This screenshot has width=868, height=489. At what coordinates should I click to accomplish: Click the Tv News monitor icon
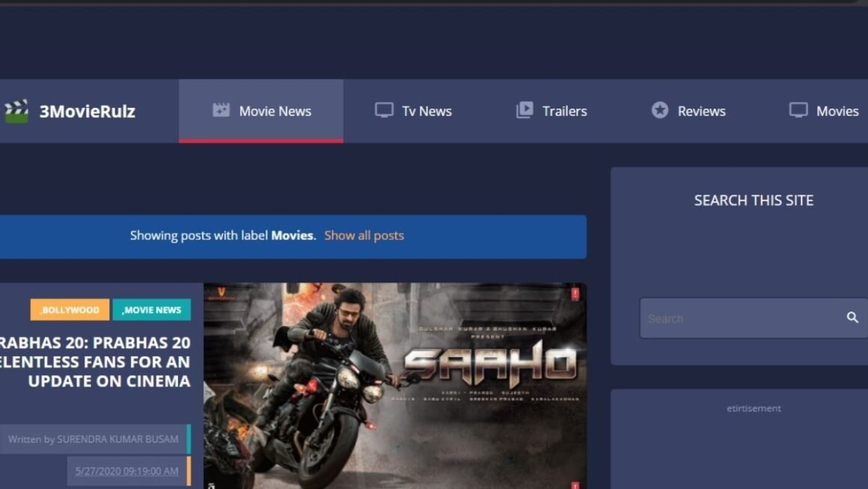(x=384, y=109)
